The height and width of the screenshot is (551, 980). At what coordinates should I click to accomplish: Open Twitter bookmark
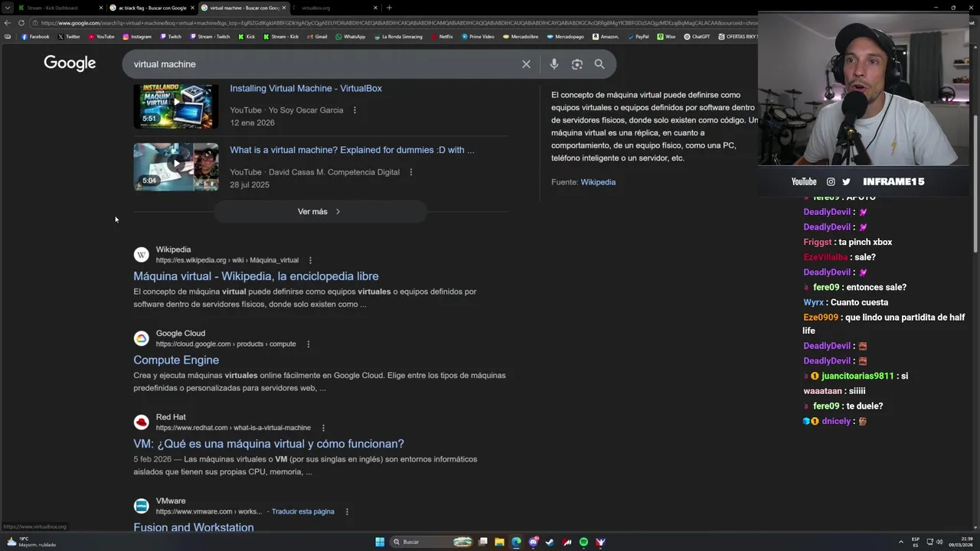(69, 37)
